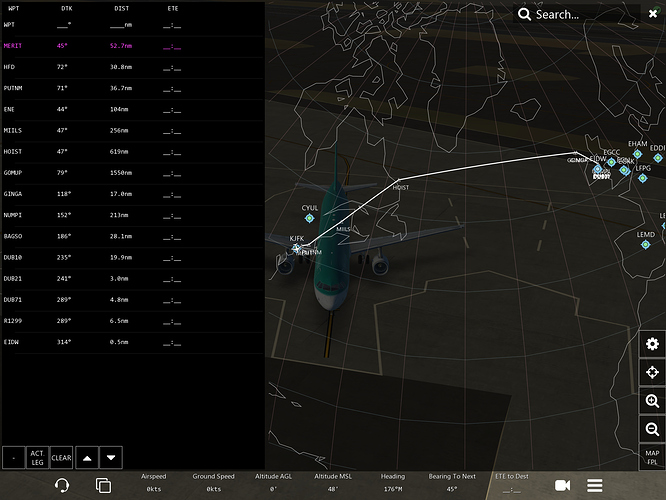Select the R1299 waypoint row

(x=133, y=321)
